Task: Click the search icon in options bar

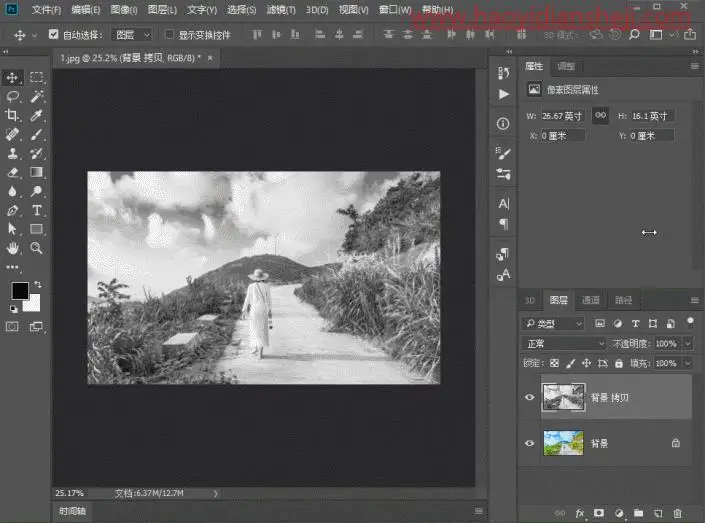Action: tap(634, 35)
